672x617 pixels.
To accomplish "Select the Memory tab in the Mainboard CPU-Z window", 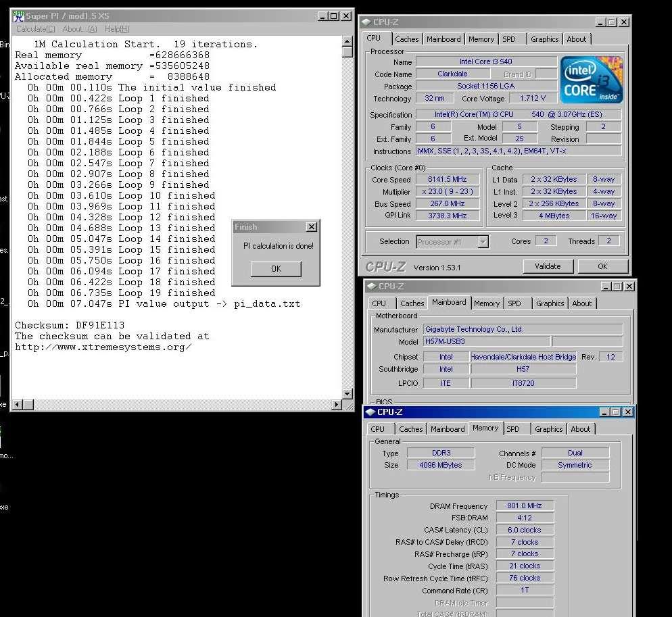I will click(487, 303).
